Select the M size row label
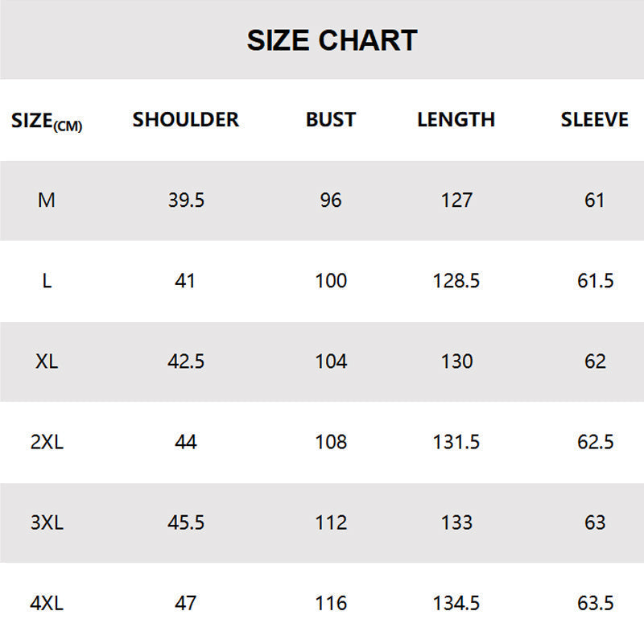The height and width of the screenshot is (644, 644). pyautogui.click(x=47, y=200)
